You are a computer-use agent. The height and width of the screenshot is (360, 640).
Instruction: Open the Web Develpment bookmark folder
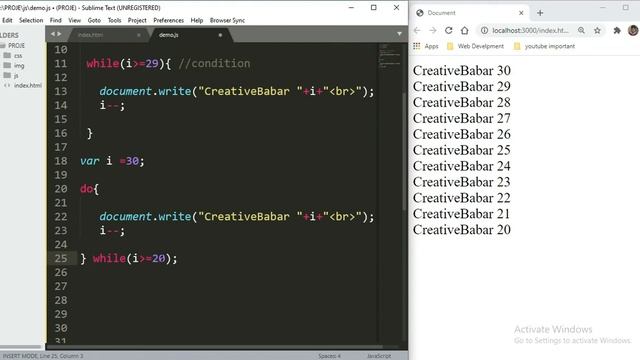coord(475,46)
